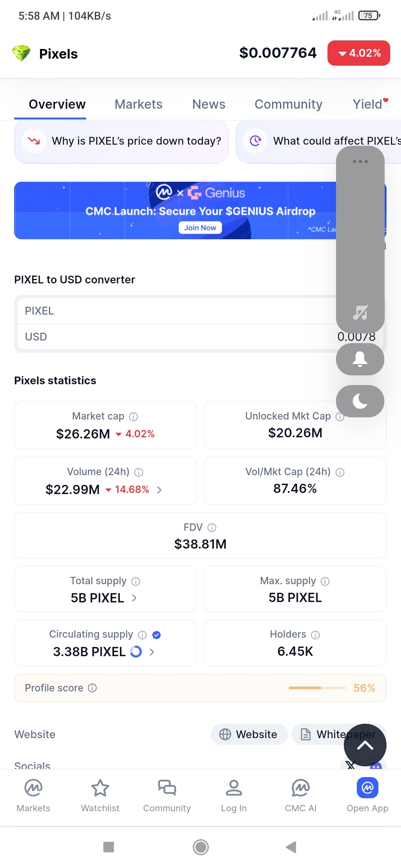Tap the Log In person icon
The image size is (401, 868).
pos(234,788)
